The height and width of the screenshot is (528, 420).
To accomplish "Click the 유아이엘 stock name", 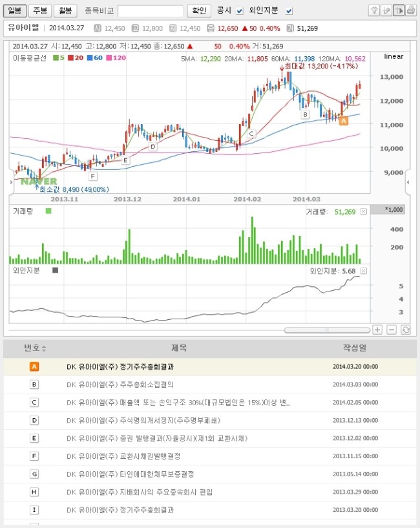I will click(x=23, y=28).
